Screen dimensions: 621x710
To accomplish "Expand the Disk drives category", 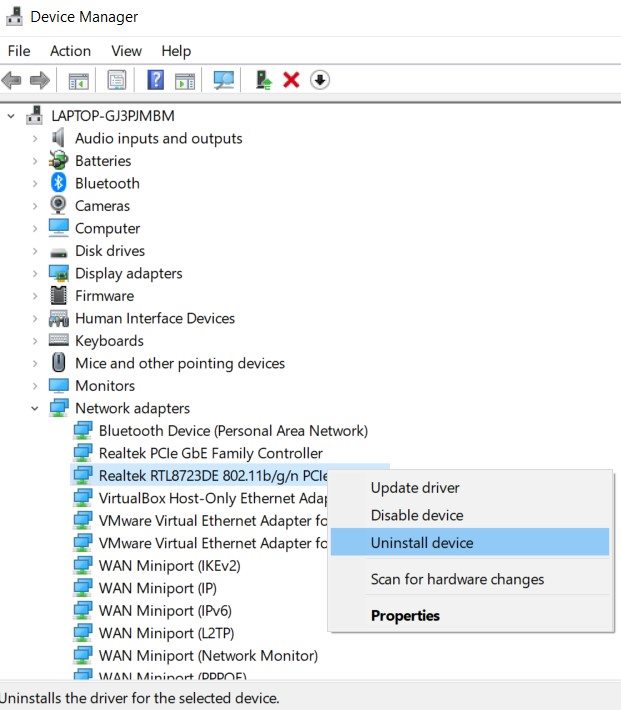I will (35, 251).
